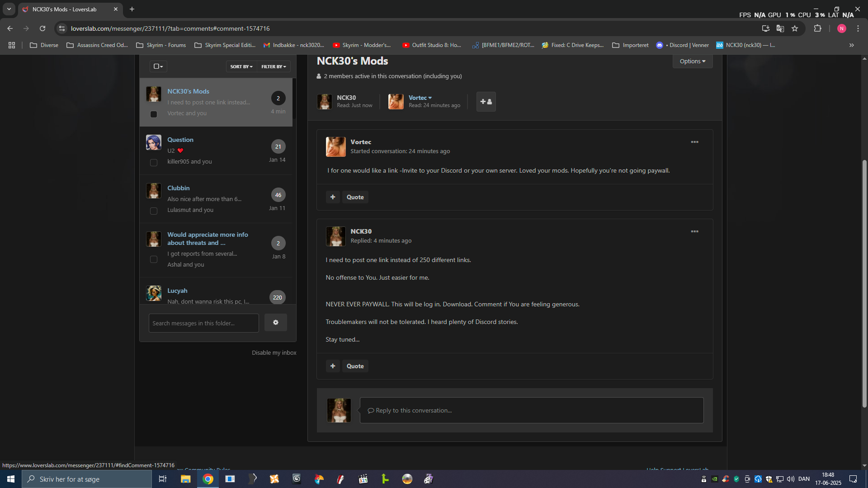Go back using the browser back arrow
This screenshot has width=868, height=488.
point(10,28)
